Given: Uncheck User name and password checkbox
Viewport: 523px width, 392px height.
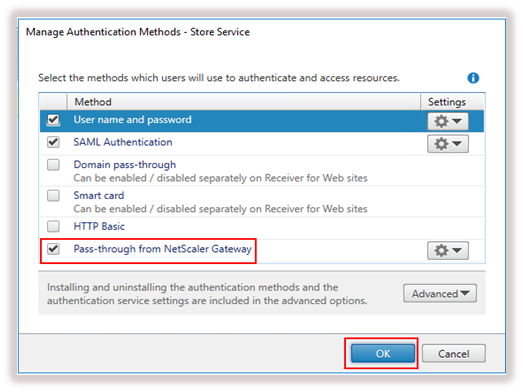Looking at the screenshot, I should [53, 119].
